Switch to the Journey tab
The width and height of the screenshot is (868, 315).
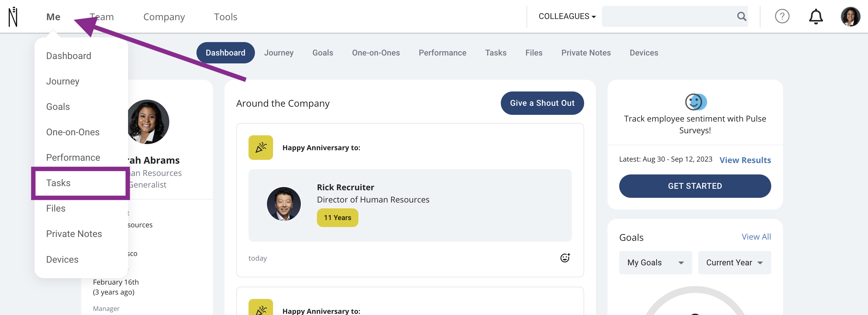[x=279, y=53]
